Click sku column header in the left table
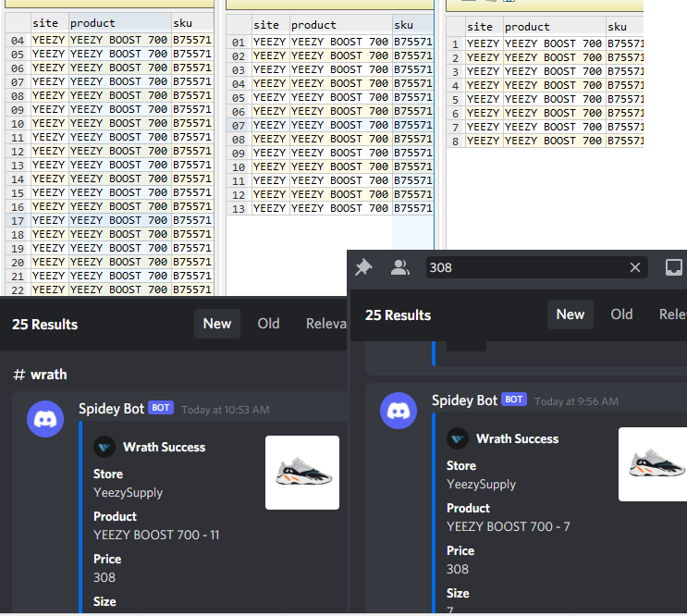Viewport: 687px width, 616px height. [192, 23]
